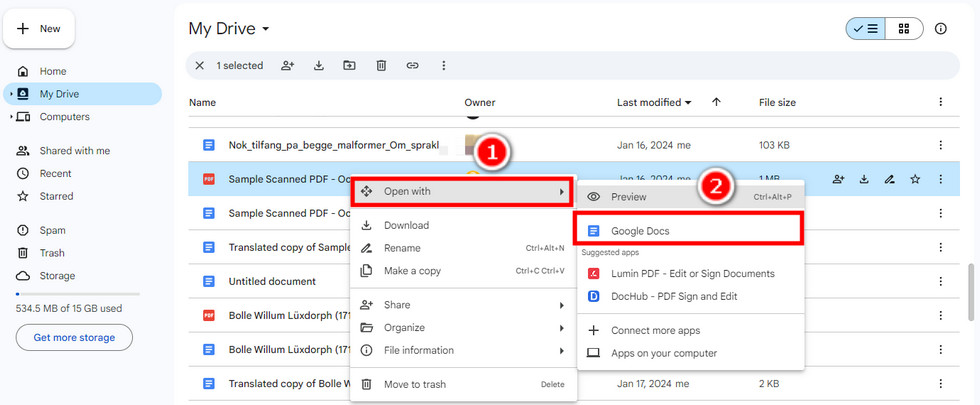Open with DocHub PDF Sign and Edit
The height and width of the screenshot is (405, 980).
tap(690, 296)
